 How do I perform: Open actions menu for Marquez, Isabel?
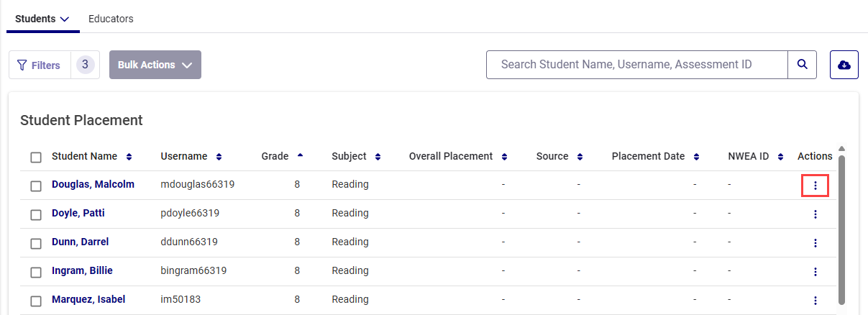[816, 301]
